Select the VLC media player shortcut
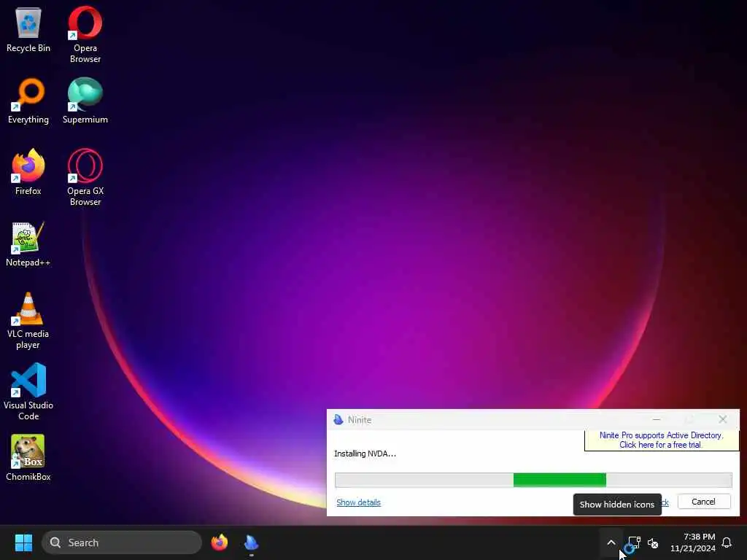This screenshot has height=560, width=747. pyautogui.click(x=28, y=321)
